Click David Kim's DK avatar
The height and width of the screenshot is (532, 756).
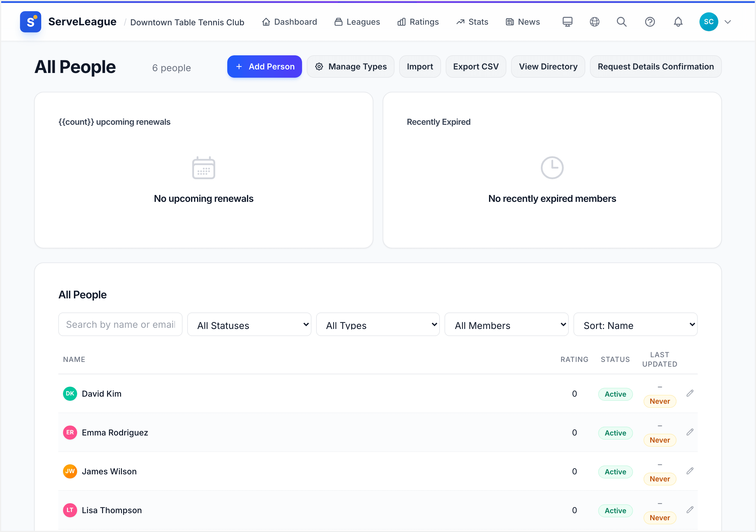[x=70, y=393]
